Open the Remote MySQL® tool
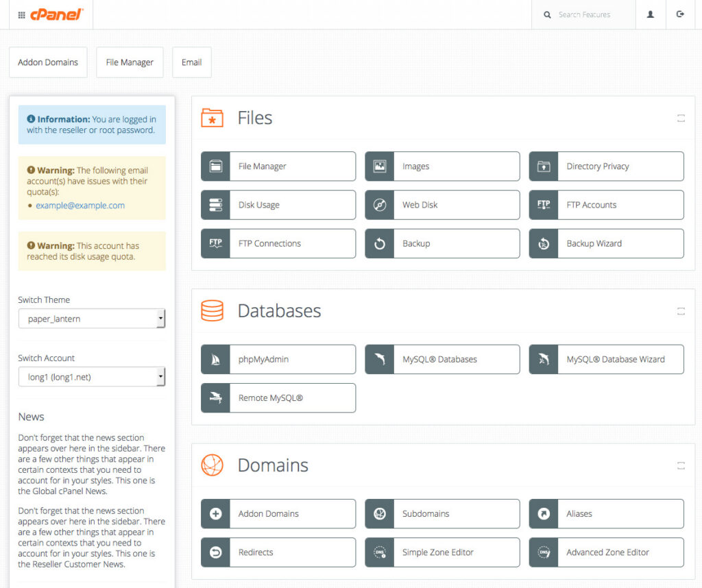Image resolution: width=702 pixels, height=588 pixels. [278, 397]
